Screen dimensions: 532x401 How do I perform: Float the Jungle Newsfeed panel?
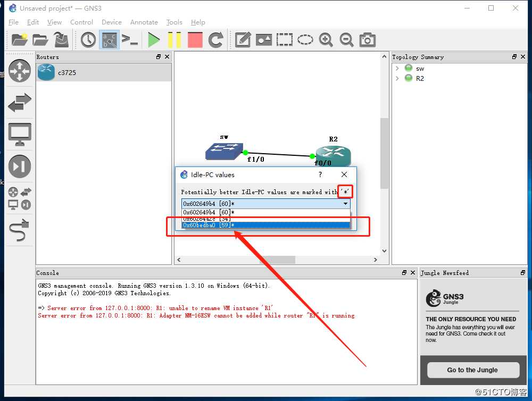point(523,272)
